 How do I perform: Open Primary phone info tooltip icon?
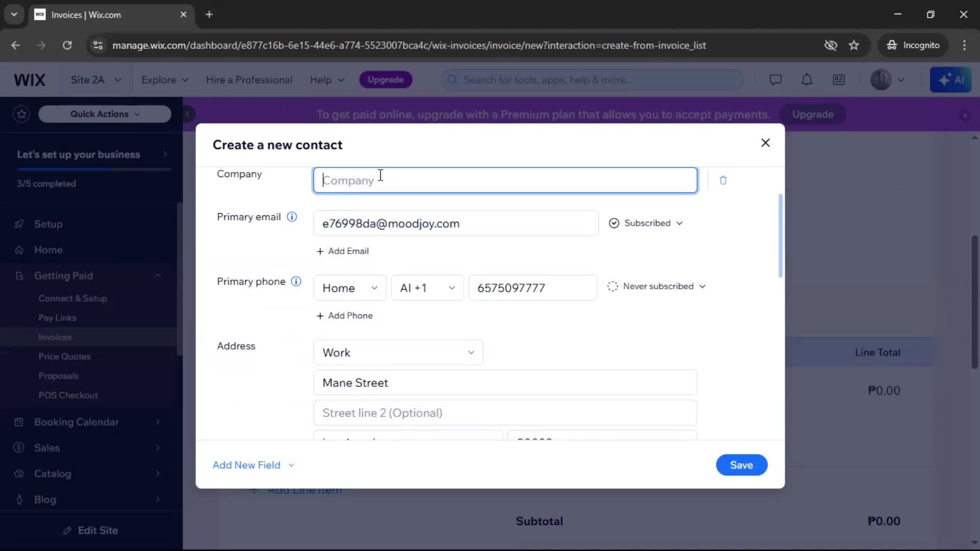[x=296, y=282]
